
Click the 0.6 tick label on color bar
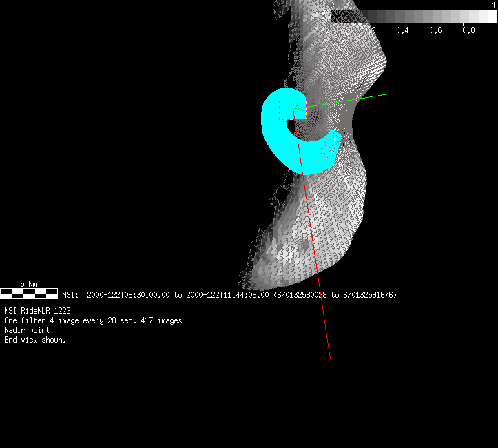435,30
